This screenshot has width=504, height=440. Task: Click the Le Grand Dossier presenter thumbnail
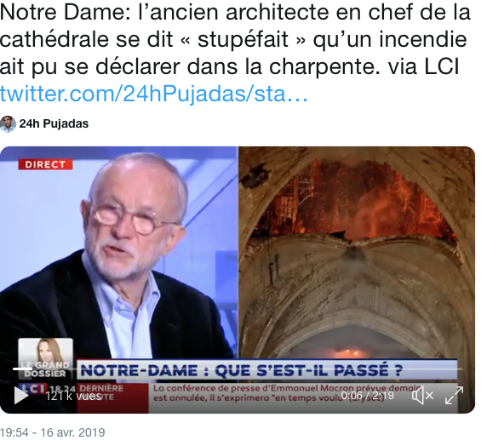tap(45, 358)
